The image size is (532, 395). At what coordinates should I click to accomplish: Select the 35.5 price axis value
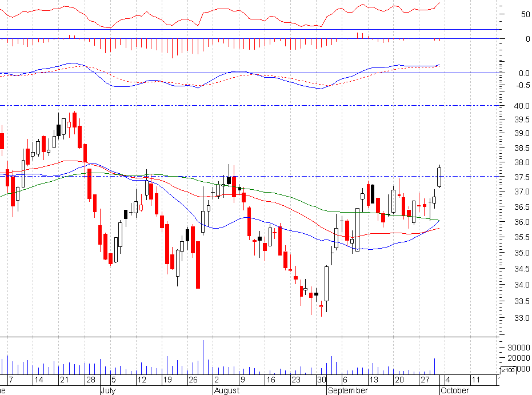tap(522, 237)
